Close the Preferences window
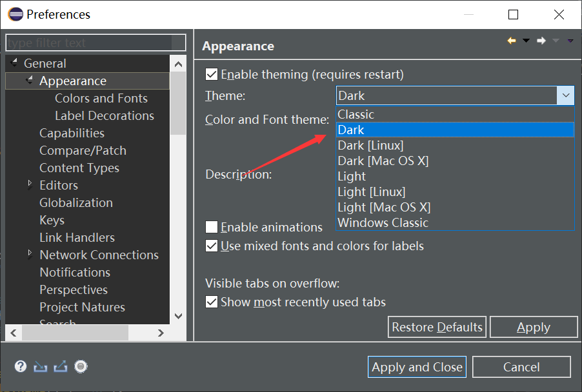The image size is (582, 392). click(559, 14)
